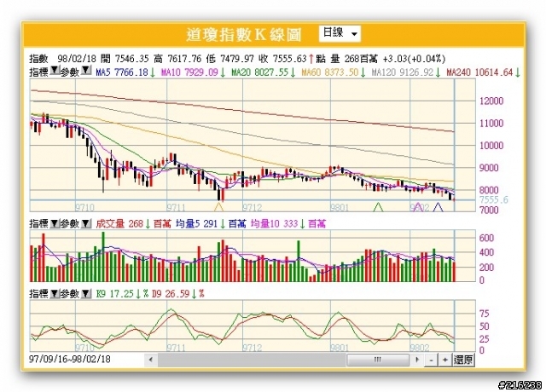Click the closing value 7555.63

click(x=289, y=59)
